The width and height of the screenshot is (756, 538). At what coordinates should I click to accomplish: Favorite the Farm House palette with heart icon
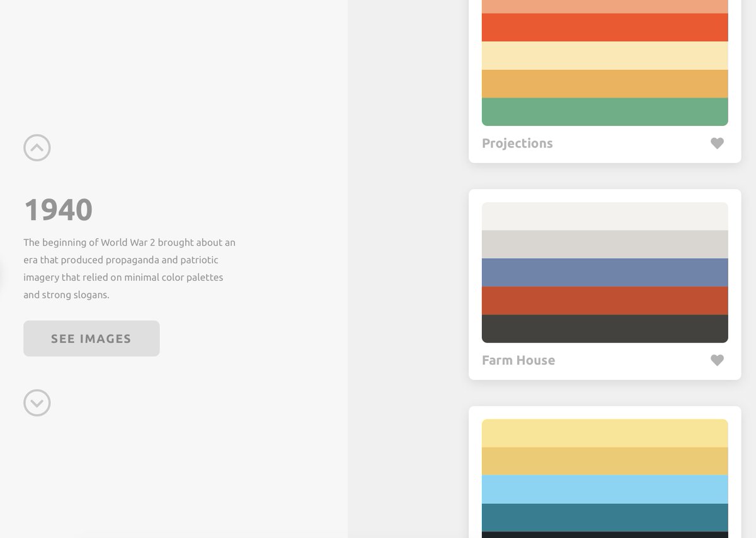717,360
